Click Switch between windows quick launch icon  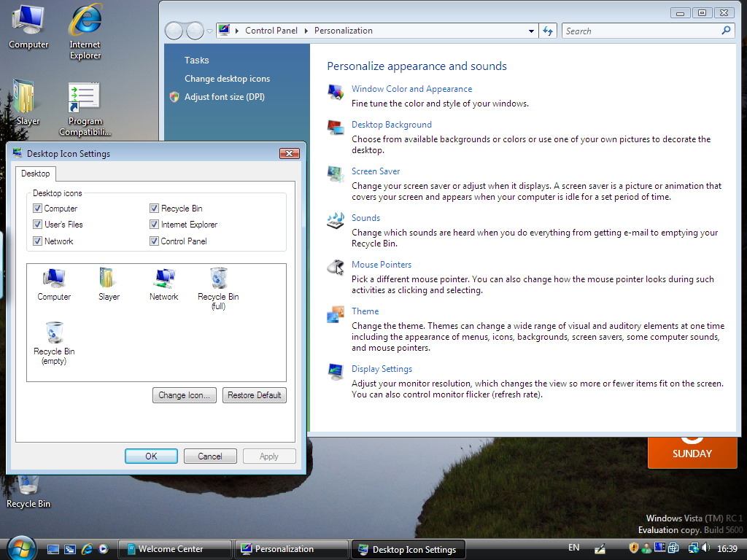(x=70, y=549)
